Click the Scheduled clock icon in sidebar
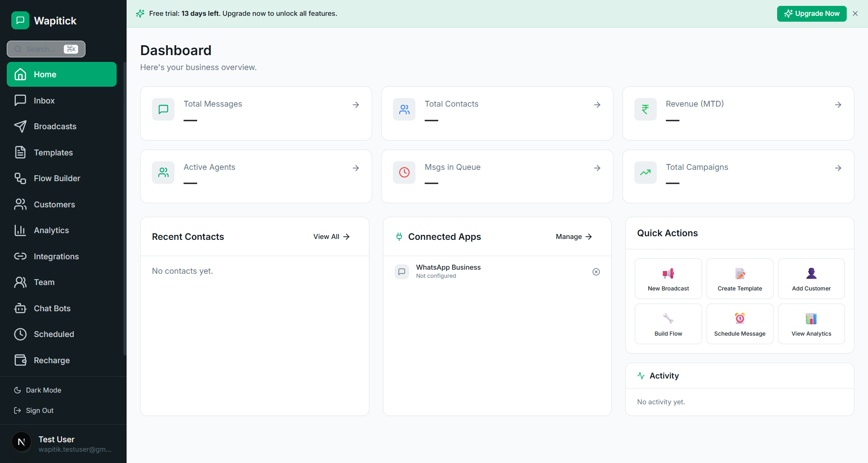Viewport: 868px width, 463px height. click(x=20, y=334)
